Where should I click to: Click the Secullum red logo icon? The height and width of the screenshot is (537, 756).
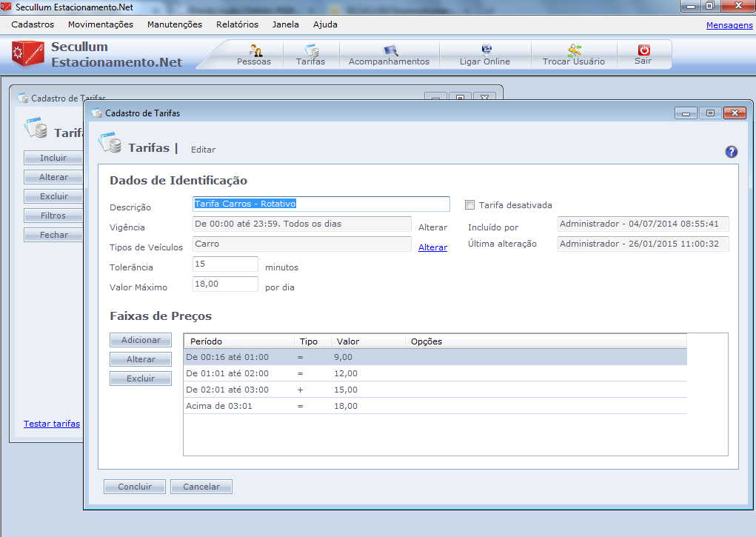(28, 54)
